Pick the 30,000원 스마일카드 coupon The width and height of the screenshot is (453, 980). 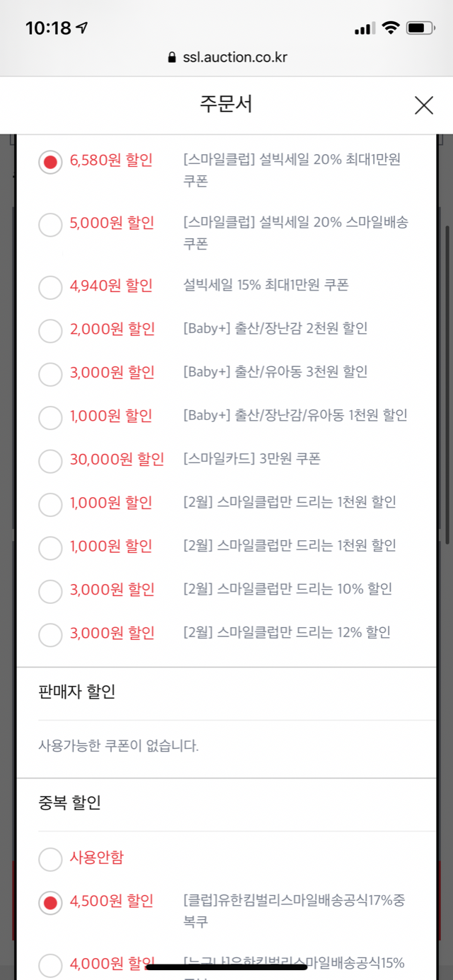coord(50,461)
